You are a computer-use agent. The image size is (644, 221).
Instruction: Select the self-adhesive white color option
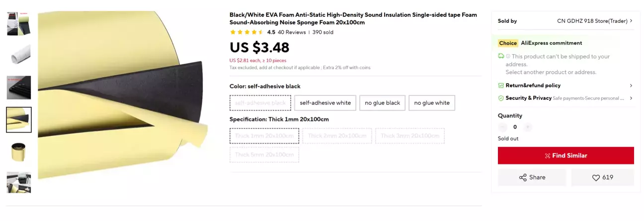pos(325,103)
